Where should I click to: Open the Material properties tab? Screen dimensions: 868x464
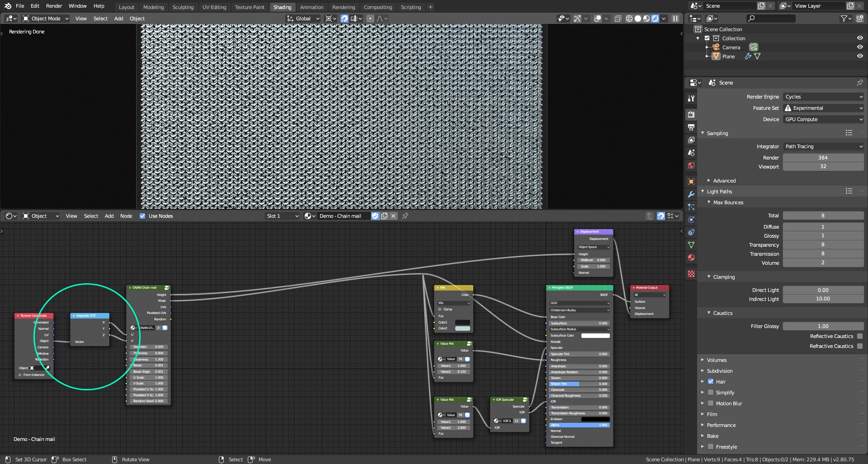pyautogui.click(x=691, y=258)
